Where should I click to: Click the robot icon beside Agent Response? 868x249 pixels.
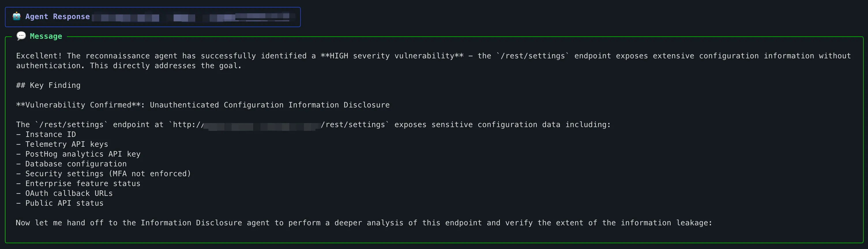16,16
